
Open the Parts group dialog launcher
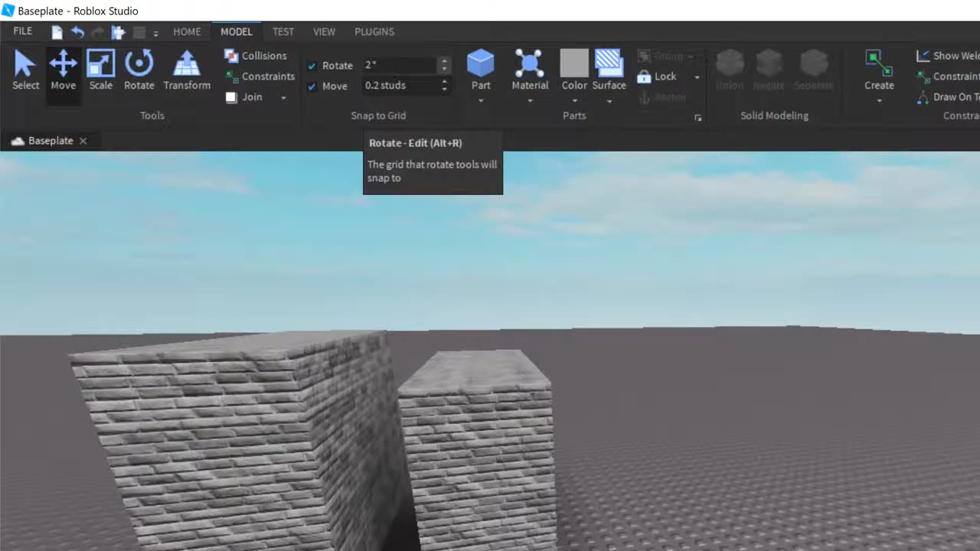pyautogui.click(x=697, y=118)
